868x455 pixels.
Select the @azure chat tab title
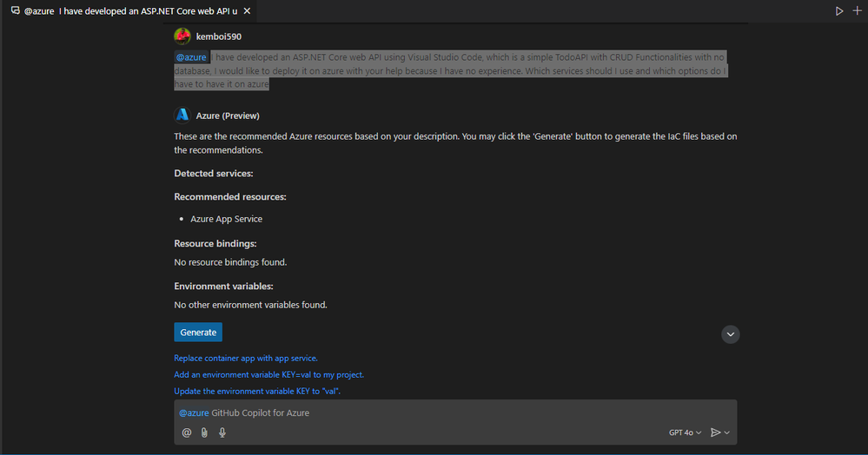pyautogui.click(x=130, y=11)
